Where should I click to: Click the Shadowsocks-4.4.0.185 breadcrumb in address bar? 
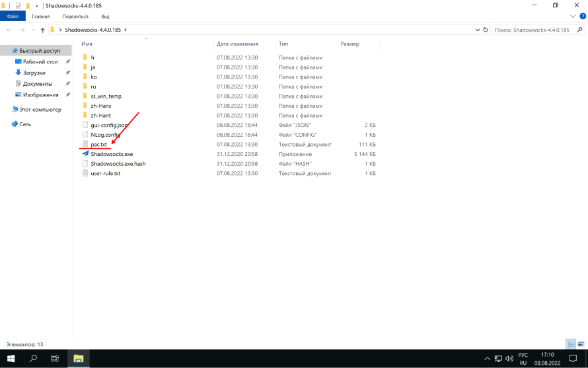[x=92, y=30]
